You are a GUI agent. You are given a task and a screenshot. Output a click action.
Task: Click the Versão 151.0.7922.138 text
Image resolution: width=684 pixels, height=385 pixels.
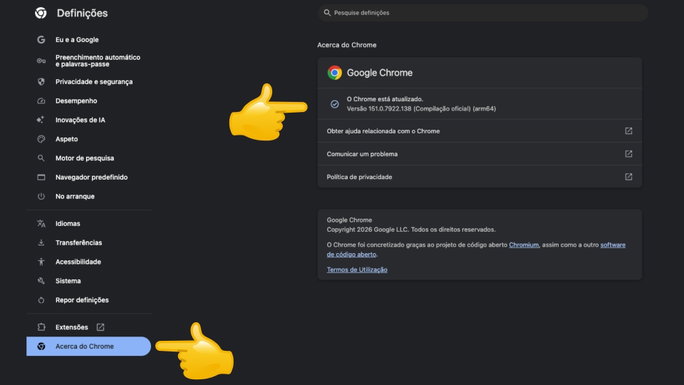(421, 109)
